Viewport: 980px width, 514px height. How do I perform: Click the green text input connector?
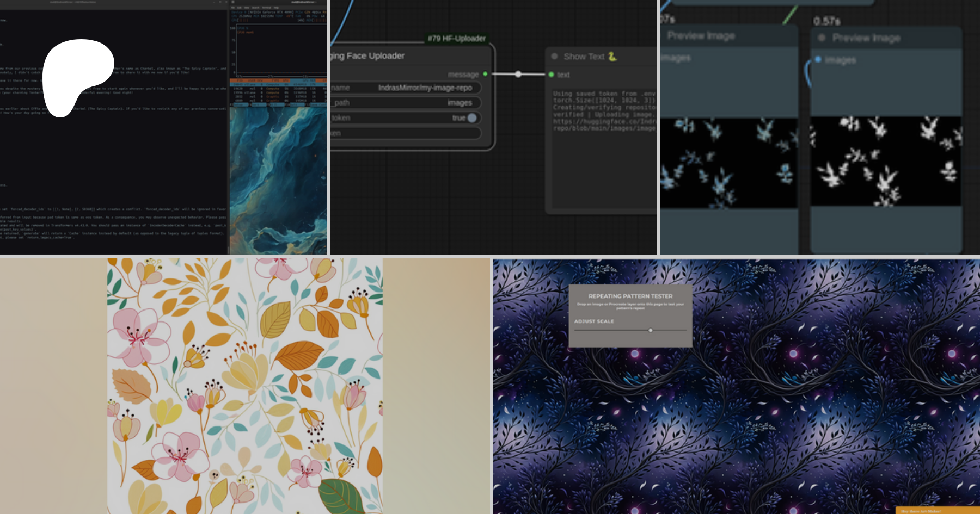552,75
